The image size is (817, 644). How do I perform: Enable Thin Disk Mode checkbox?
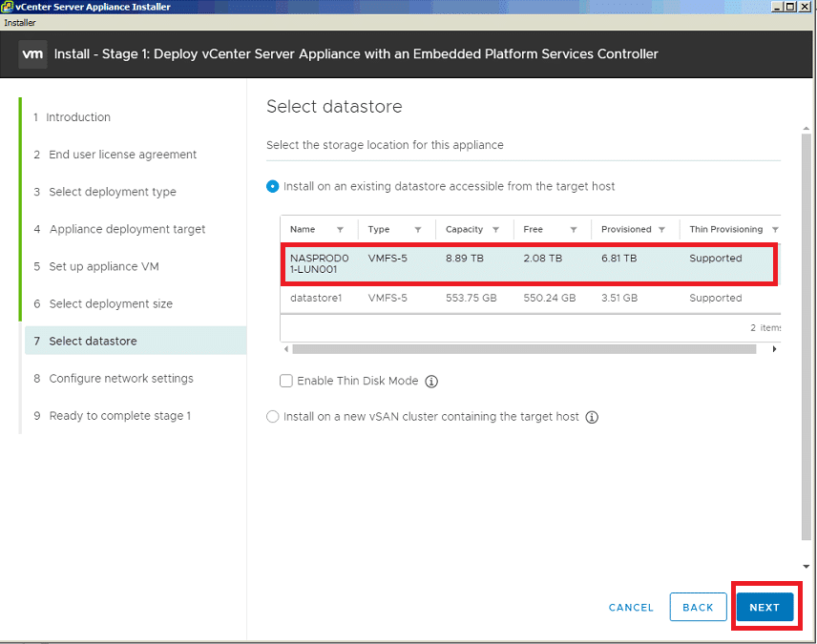[286, 381]
